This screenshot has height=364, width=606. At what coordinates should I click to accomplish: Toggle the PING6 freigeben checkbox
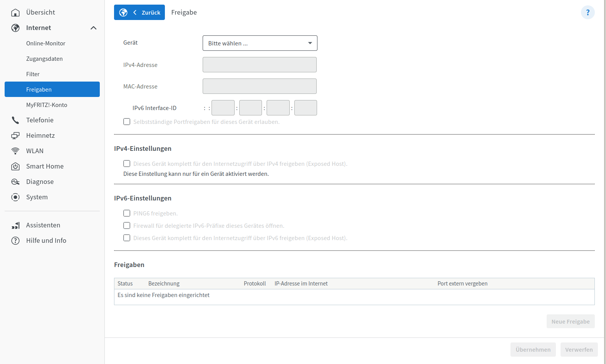127,213
